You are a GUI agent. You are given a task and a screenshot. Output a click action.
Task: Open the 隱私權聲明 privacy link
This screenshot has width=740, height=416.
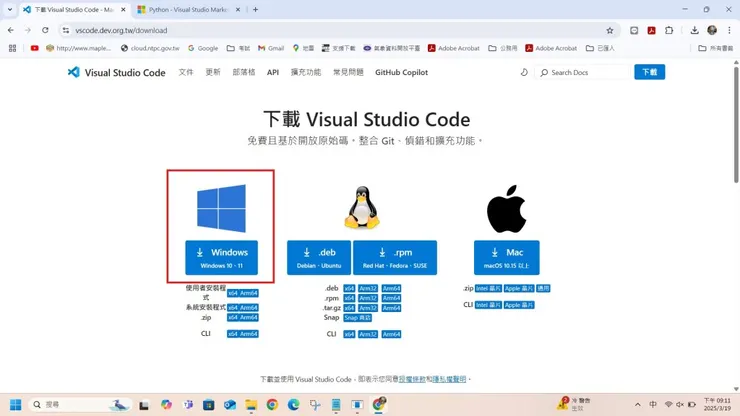[x=449, y=379]
